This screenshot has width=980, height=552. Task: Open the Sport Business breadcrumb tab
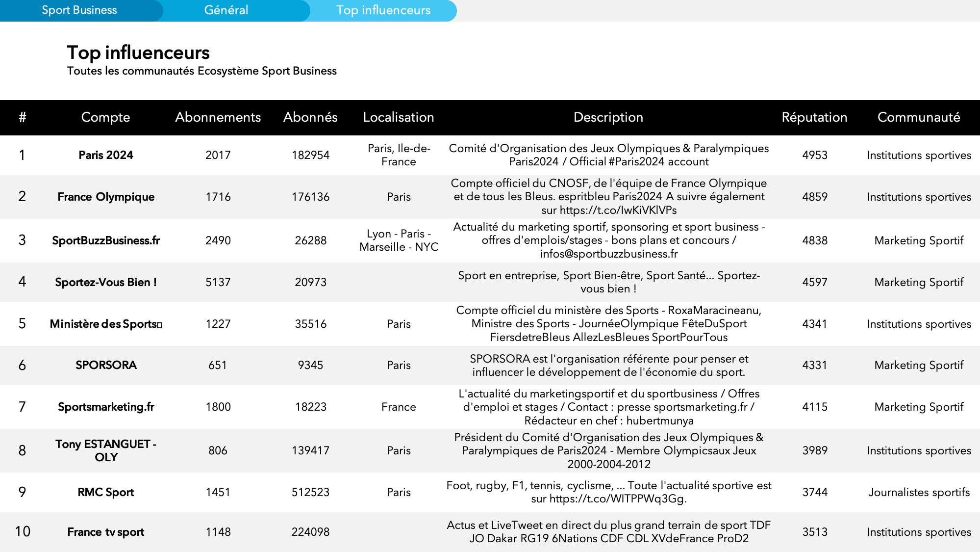coord(79,10)
